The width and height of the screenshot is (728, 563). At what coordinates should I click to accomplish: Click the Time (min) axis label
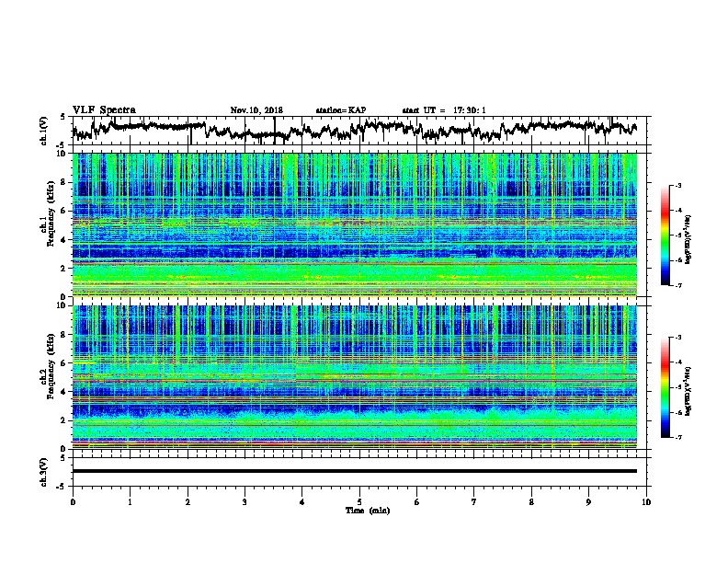[x=368, y=511]
